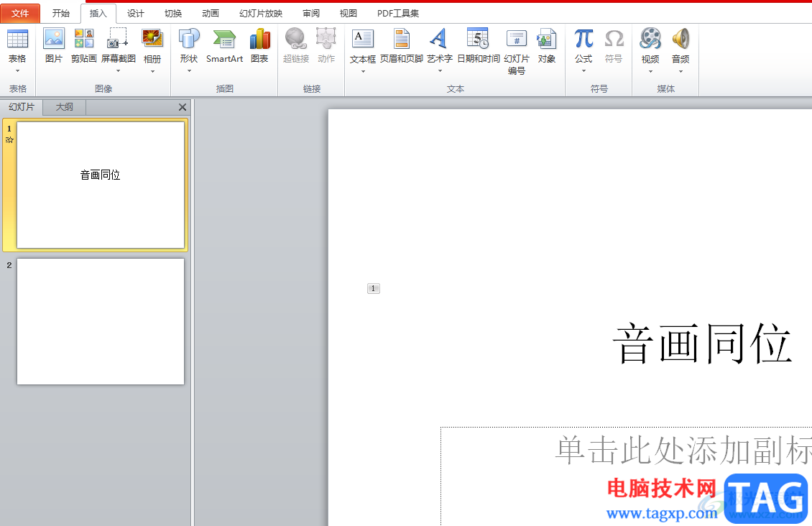Open the Transitions (切换) tab

pyautogui.click(x=173, y=14)
